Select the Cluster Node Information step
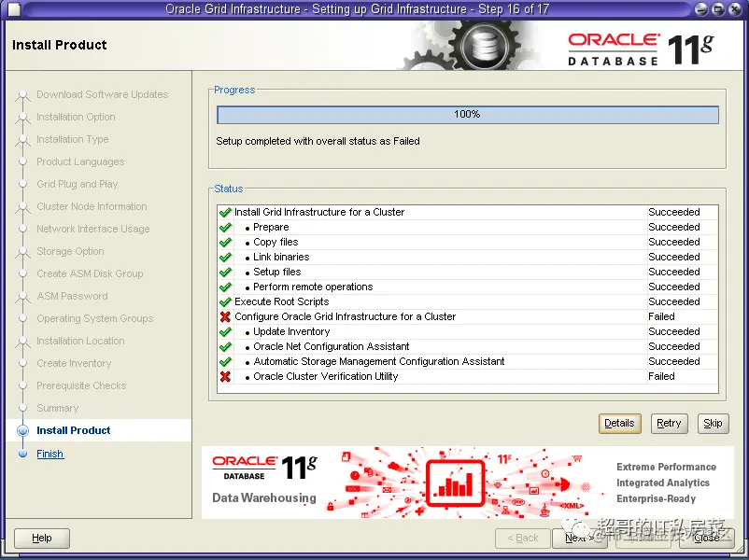Image resolution: width=749 pixels, height=560 pixels. pyautogui.click(x=92, y=205)
